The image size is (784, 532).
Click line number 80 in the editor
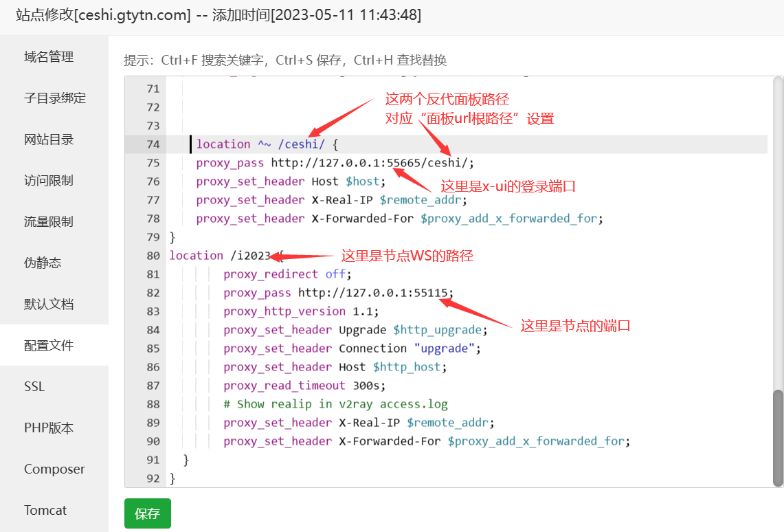pyautogui.click(x=153, y=255)
